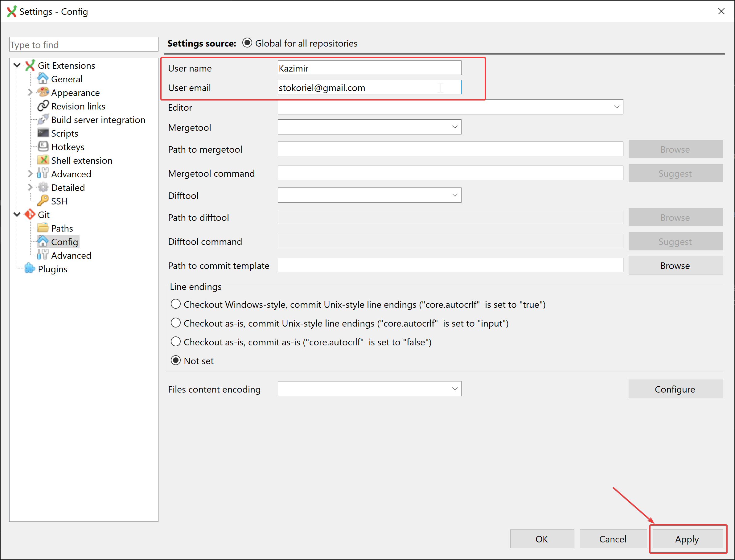Choose Checkout as-is, commit as-is option
Viewport: 735px width, 560px height.
pos(176,342)
